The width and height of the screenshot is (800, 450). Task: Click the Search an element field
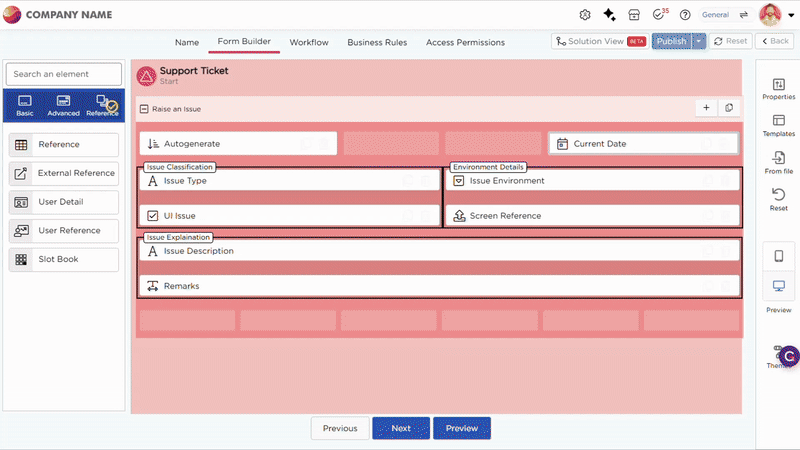click(64, 74)
